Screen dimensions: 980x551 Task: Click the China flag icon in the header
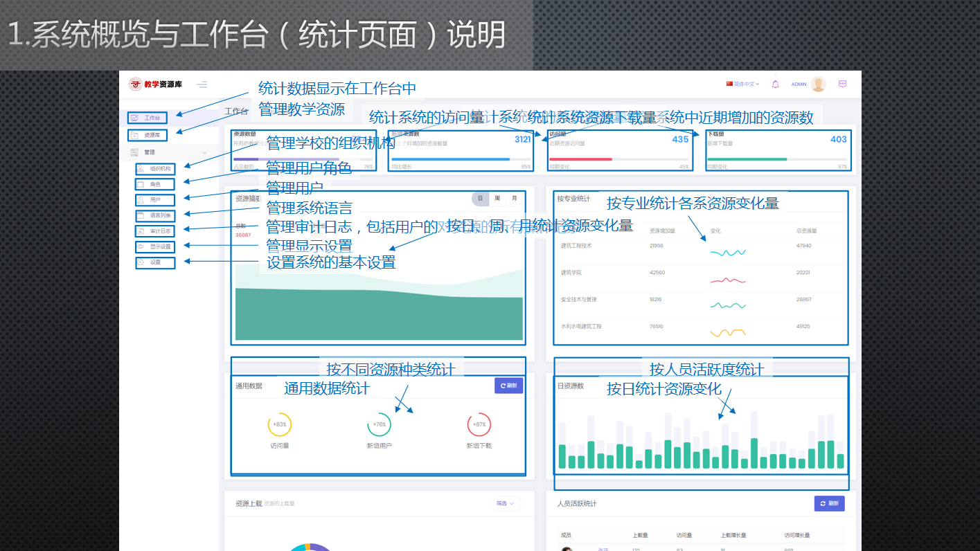729,84
